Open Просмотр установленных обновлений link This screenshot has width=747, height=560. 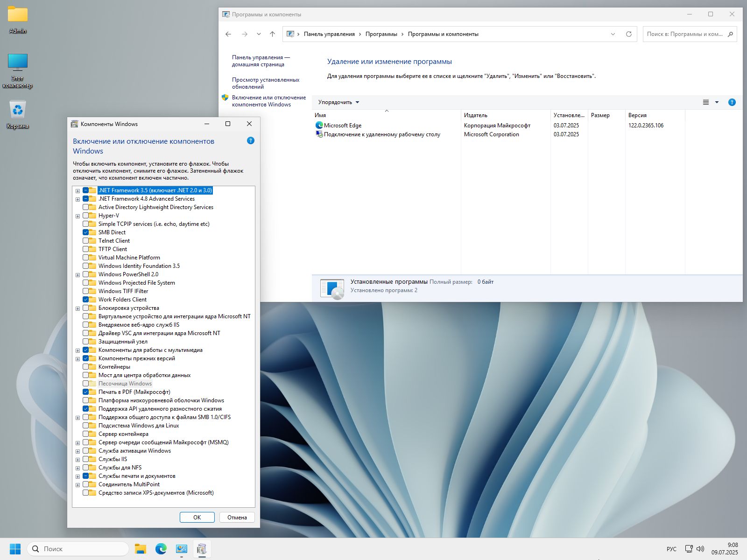point(266,83)
